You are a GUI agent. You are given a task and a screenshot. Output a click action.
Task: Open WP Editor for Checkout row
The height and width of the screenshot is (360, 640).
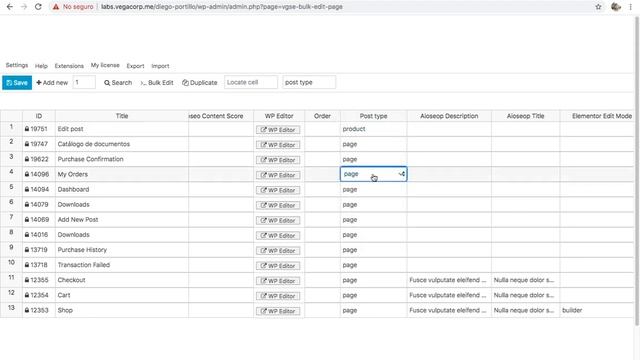pyautogui.click(x=278, y=281)
